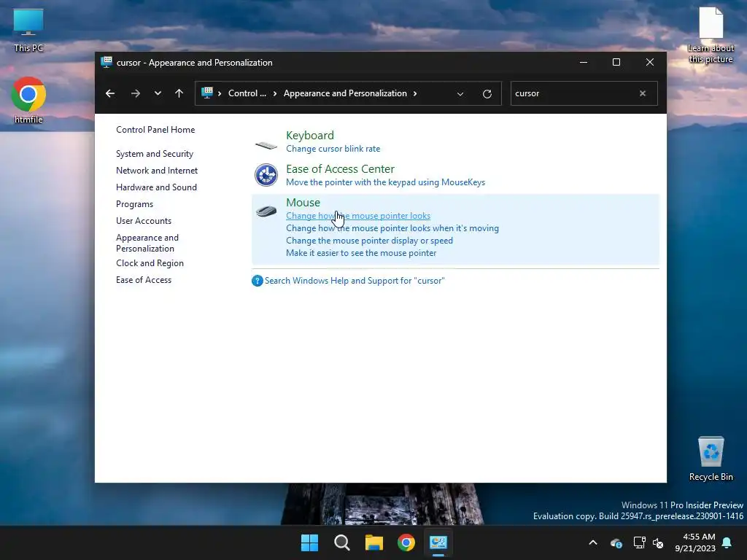Select htmfile Chrome desktop shortcut
This screenshot has height=560, width=747.
28,100
